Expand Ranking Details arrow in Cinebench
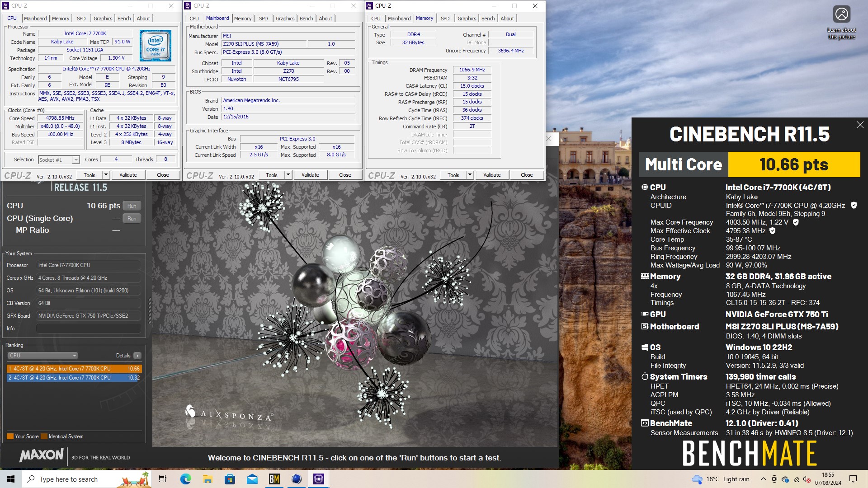 pyautogui.click(x=137, y=356)
